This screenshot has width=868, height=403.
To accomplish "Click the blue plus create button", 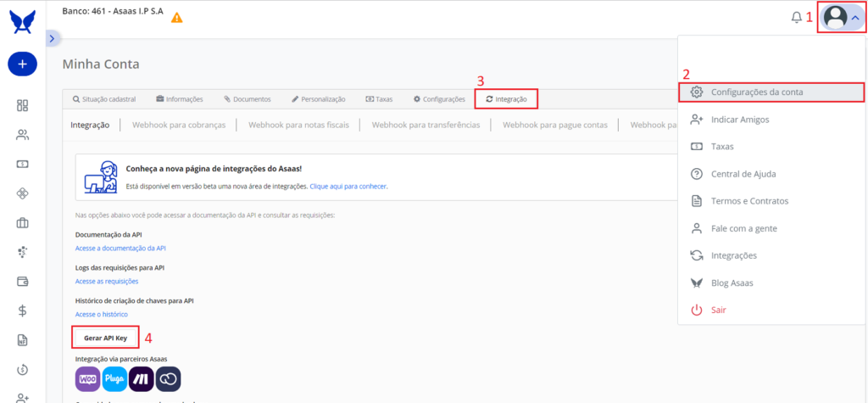I will point(22,64).
